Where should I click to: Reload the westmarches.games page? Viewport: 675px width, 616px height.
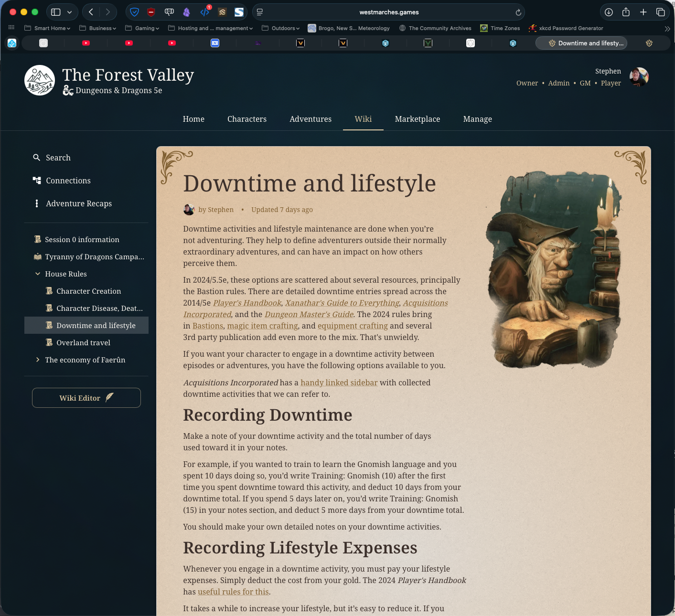point(518,12)
